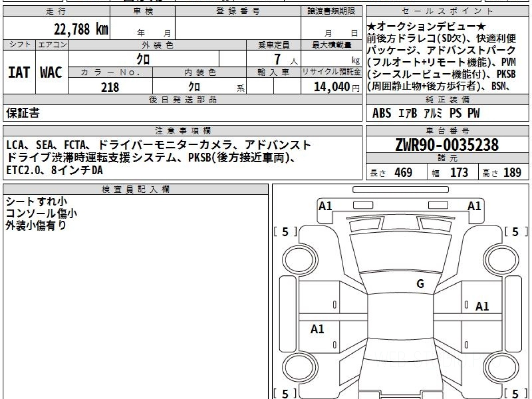Click the カラーNo. header cell
The width and height of the screenshot is (532, 399).
pyautogui.click(x=110, y=72)
